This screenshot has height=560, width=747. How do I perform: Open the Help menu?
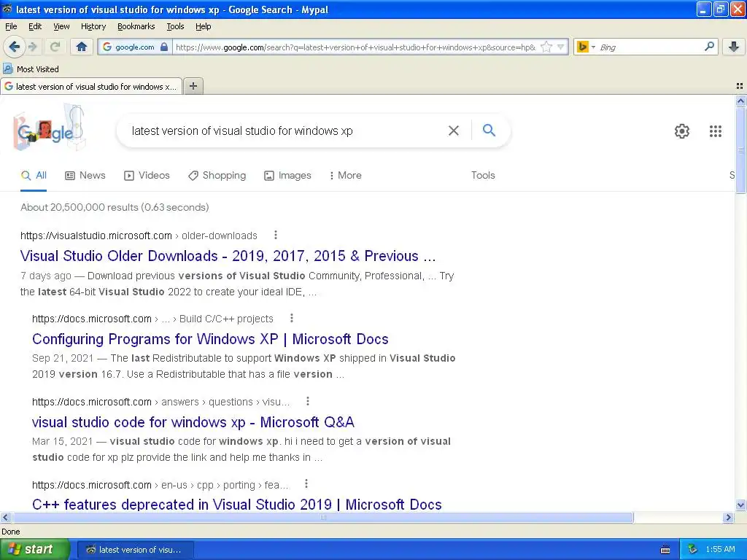point(204,26)
